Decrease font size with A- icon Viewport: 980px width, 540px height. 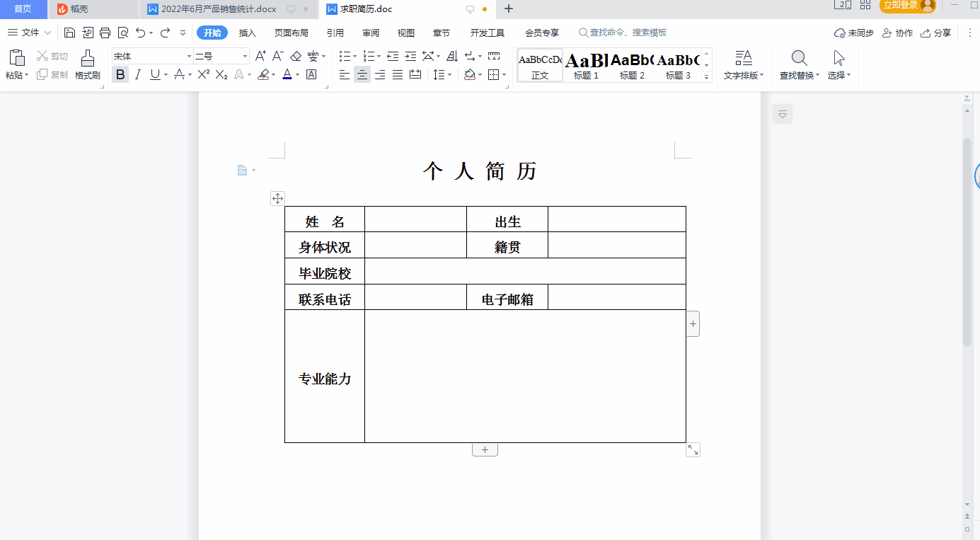coord(278,56)
